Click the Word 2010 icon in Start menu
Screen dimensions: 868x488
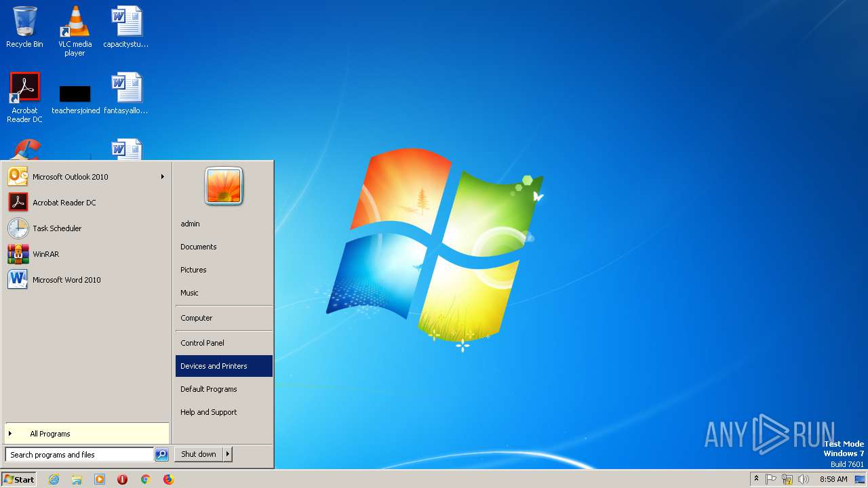click(18, 280)
